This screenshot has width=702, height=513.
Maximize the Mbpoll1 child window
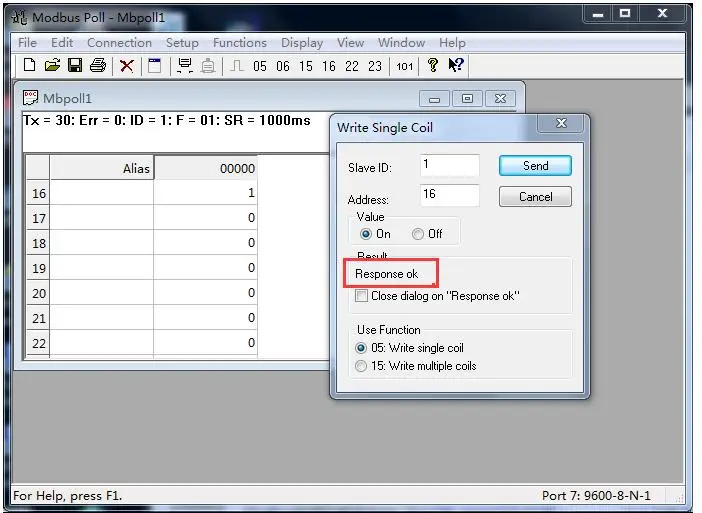[467, 98]
